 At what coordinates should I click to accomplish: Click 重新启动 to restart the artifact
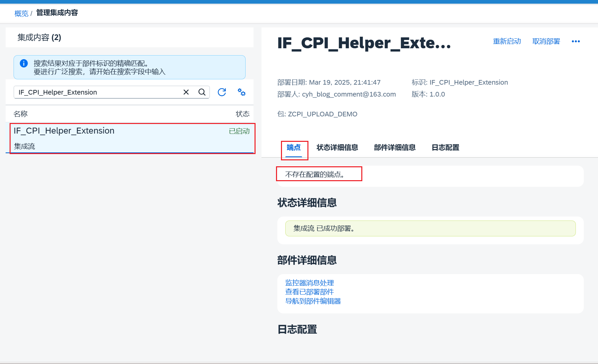(x=507, y=41)
